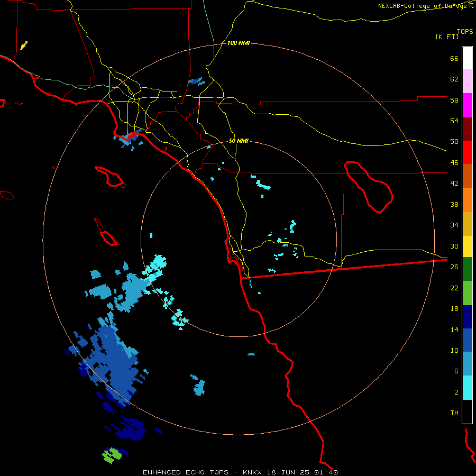The width and height of the screenshot is (476, 476).
Task: Click the '22' legend value
Action: click(454, 288)
